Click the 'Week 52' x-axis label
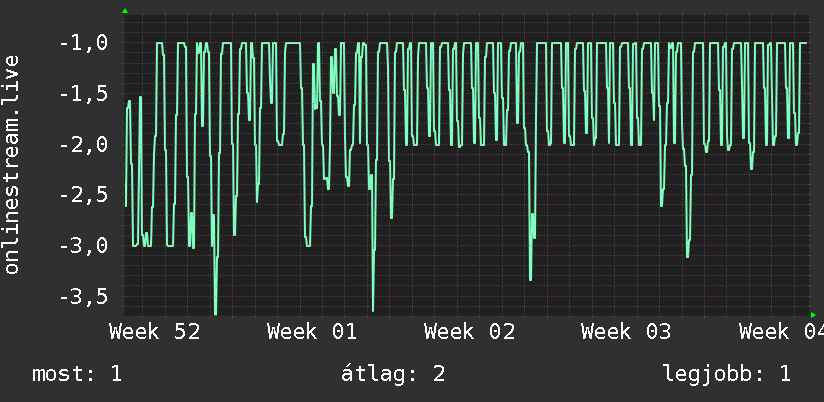 (155, 332)
